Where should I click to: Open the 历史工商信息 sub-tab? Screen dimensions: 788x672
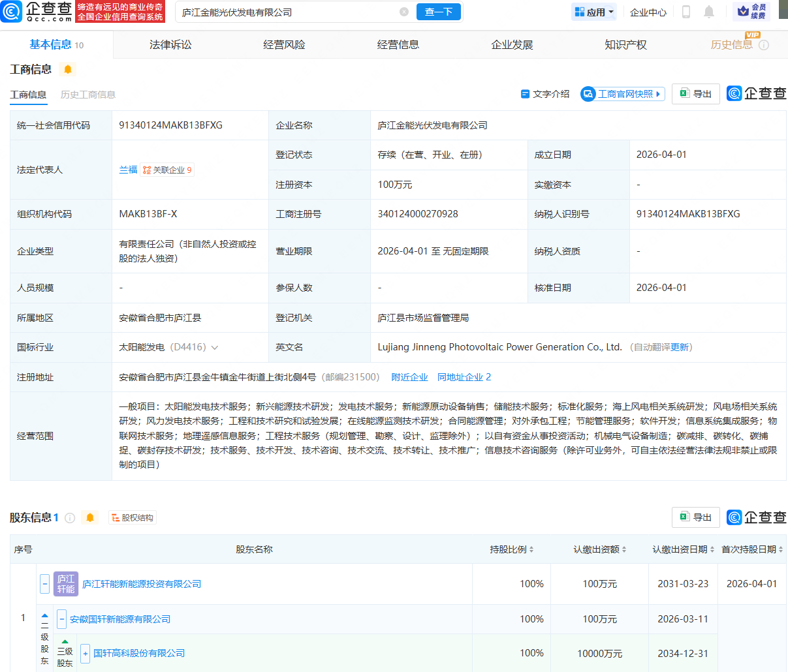pos(88,94)
